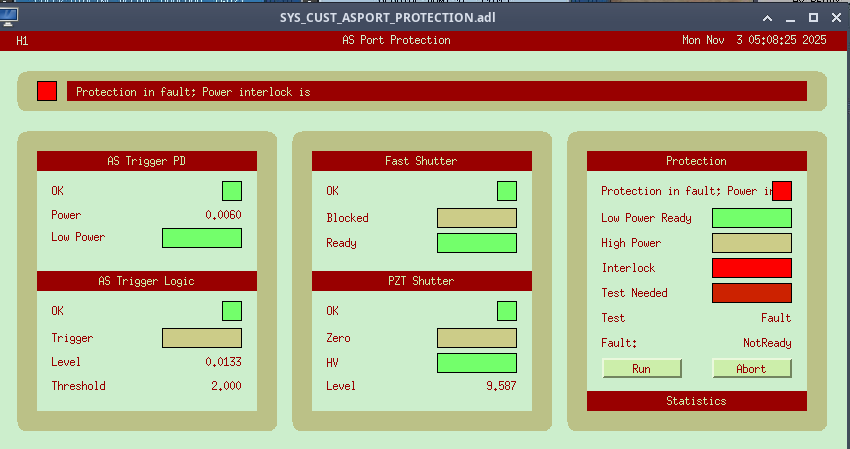Screen dimensions: 850x449
Task: Click the red Interlock status swatch
Action: tap(752, 268)
